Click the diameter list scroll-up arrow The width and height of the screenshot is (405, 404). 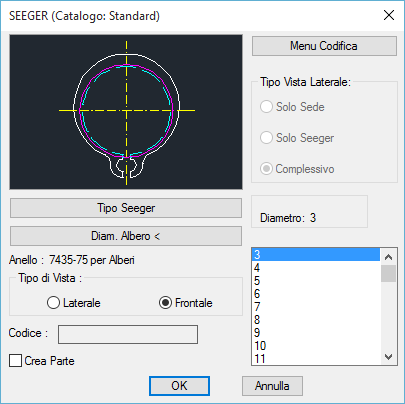pyautogui.click(x=388, y=257)
